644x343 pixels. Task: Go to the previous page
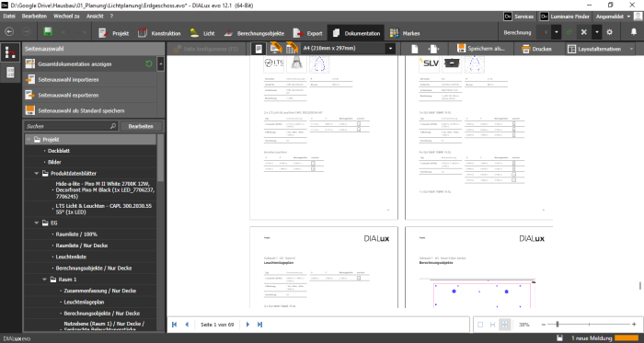point(187,325)
